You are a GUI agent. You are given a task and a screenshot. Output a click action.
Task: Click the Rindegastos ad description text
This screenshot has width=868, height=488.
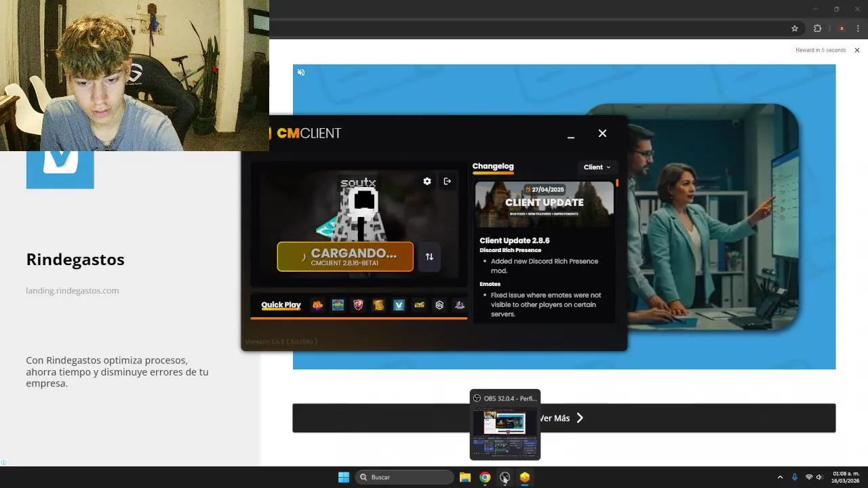point(117,371)
